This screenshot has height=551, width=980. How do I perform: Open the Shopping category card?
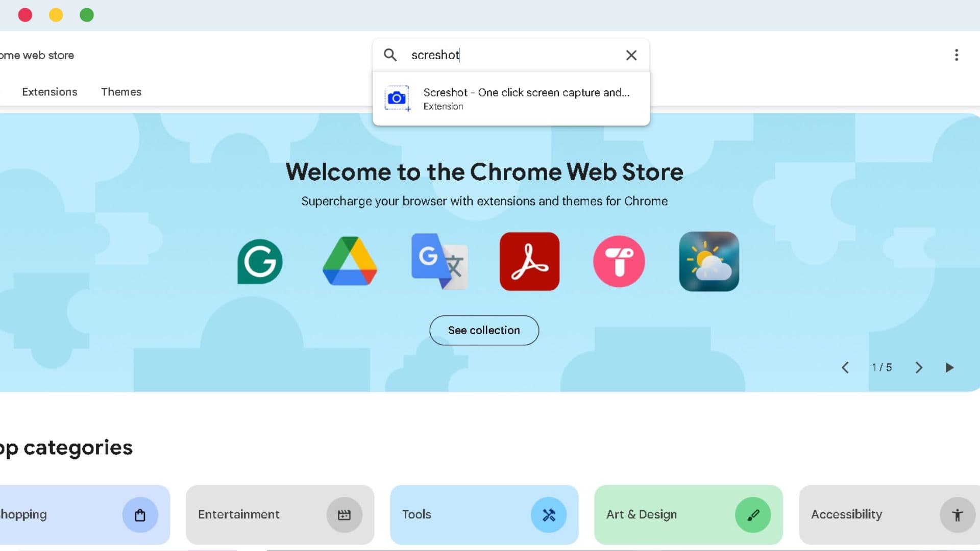click(85, 515)
